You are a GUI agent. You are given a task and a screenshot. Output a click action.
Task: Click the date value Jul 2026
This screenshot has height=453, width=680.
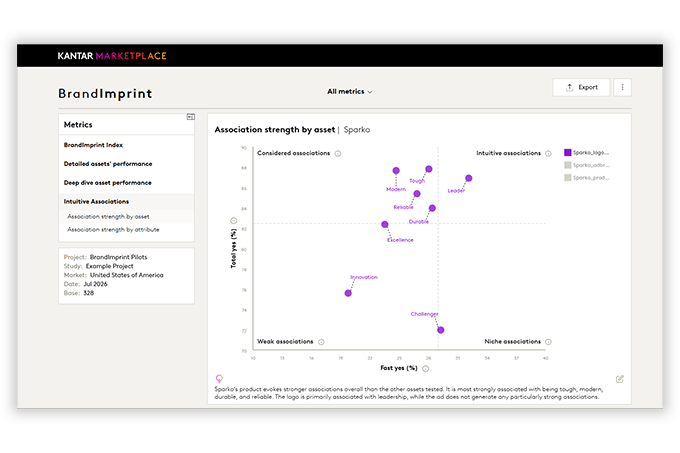[x=95, y=284]
